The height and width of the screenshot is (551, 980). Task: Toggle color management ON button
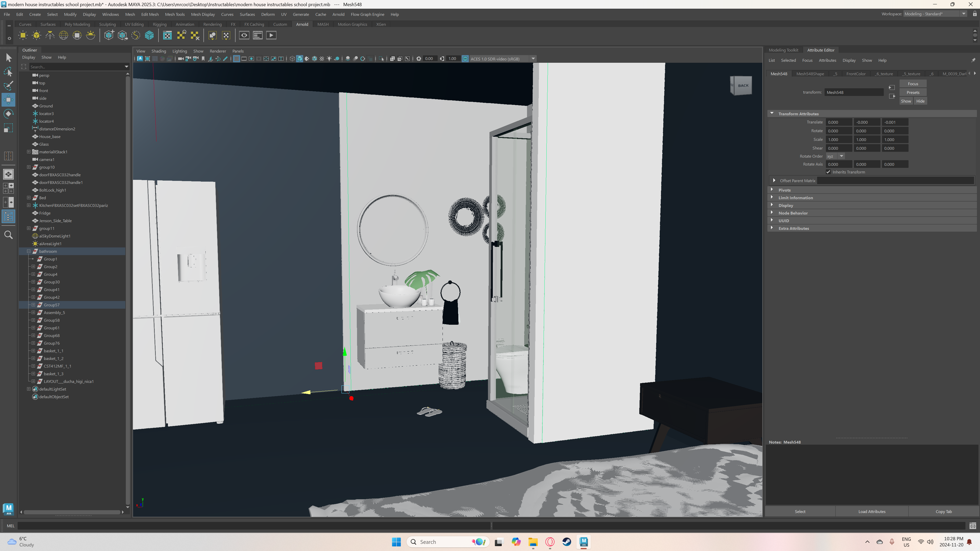tap(465, 59)
